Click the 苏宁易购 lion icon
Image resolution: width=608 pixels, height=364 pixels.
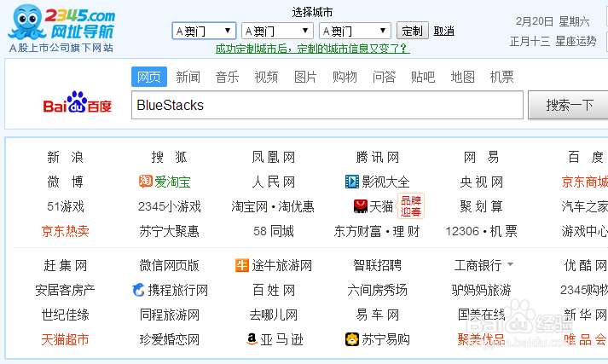pyautogui.click(x=352, y=339)
